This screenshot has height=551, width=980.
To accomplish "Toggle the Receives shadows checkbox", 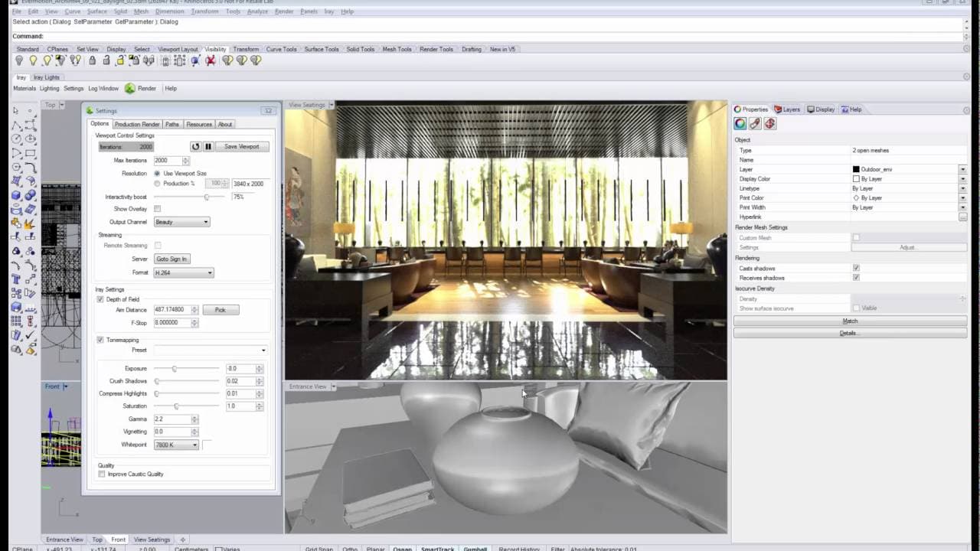I will click(x=856, y=278).
